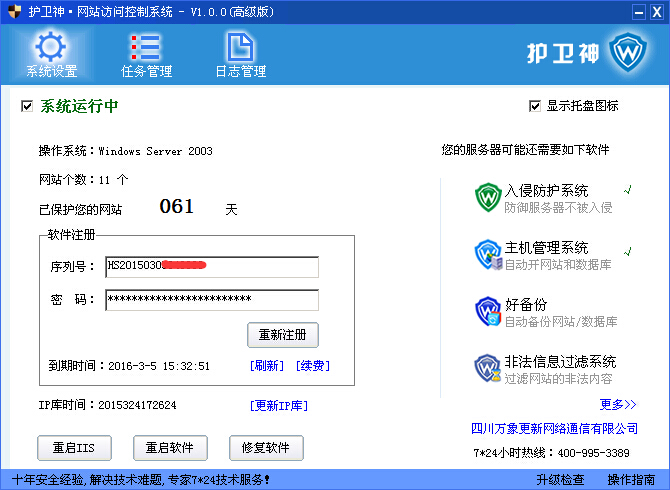Click the 十年安全经验 status bar slogan

pyautogui.click(x=141, y=480)
